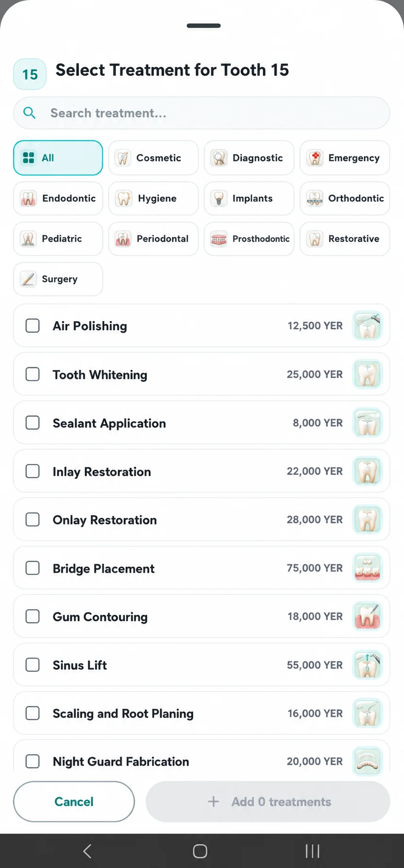Screen dimensions: 404x868
Task: Click the Air Polishing treatment icon
Action: pos(367,326)
